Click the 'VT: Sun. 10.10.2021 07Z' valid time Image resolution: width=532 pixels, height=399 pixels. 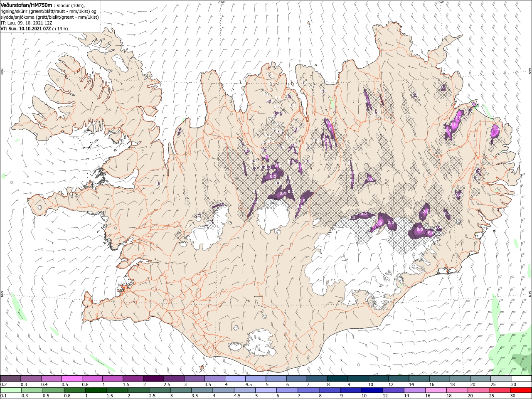pos(26,29)
